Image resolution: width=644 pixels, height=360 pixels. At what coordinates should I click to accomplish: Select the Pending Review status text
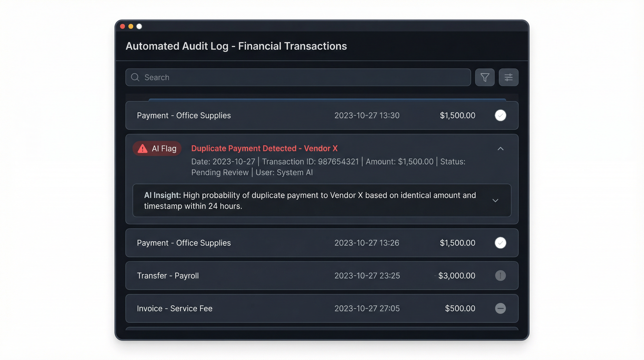pyautogui.click(x=220, y=172)
